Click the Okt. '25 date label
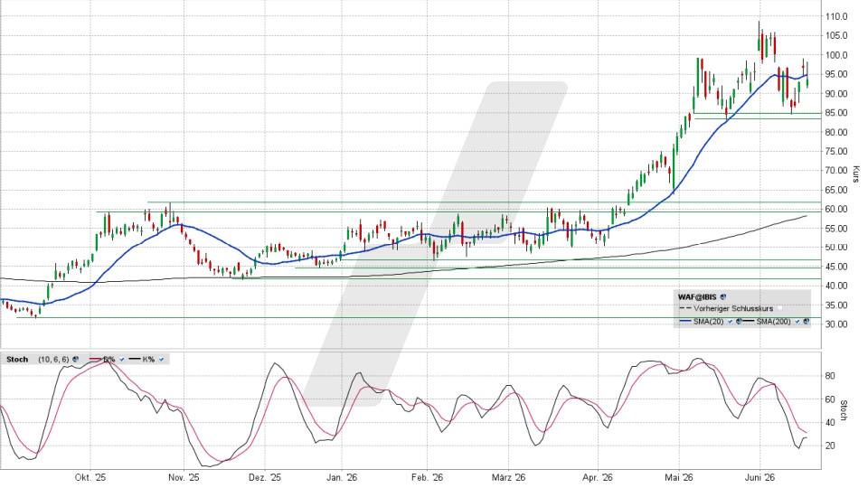 (x=90, y=477)
